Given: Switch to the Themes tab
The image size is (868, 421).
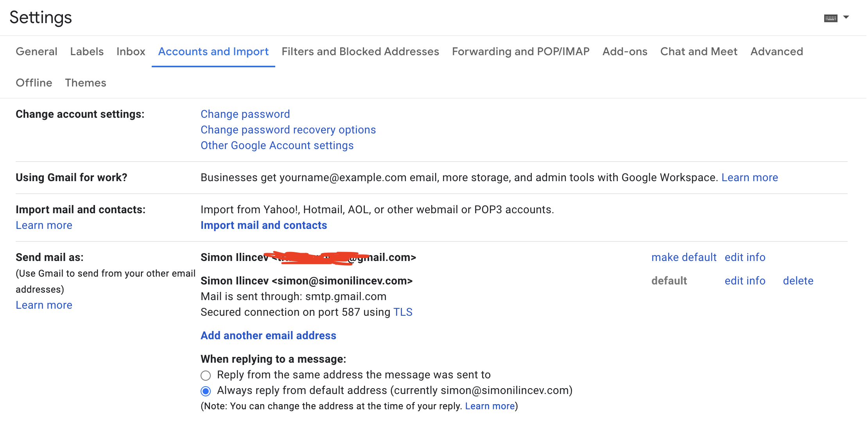Looking at the screenshot, I should point(86,83).
